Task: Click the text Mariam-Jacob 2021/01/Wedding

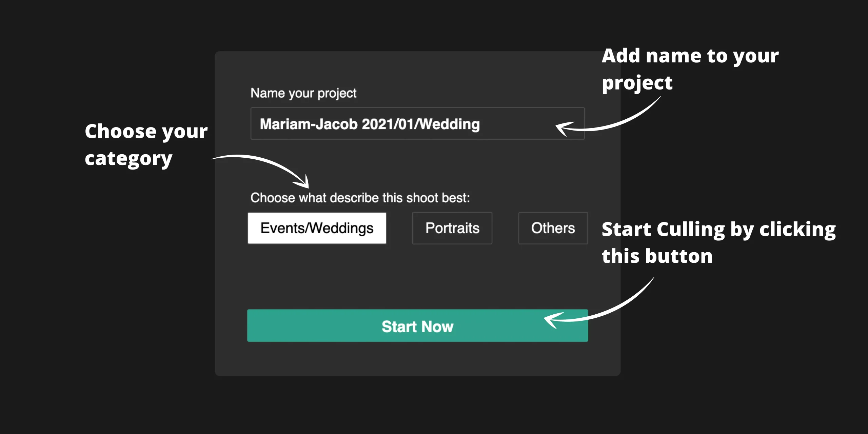Action: coord(370,124)
